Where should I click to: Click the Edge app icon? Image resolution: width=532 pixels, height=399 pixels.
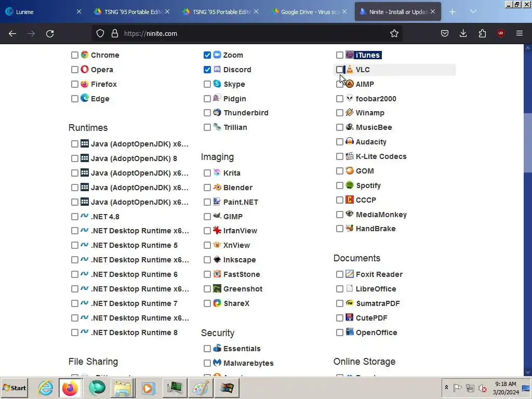pyautogui.click(x=85, y=98)
